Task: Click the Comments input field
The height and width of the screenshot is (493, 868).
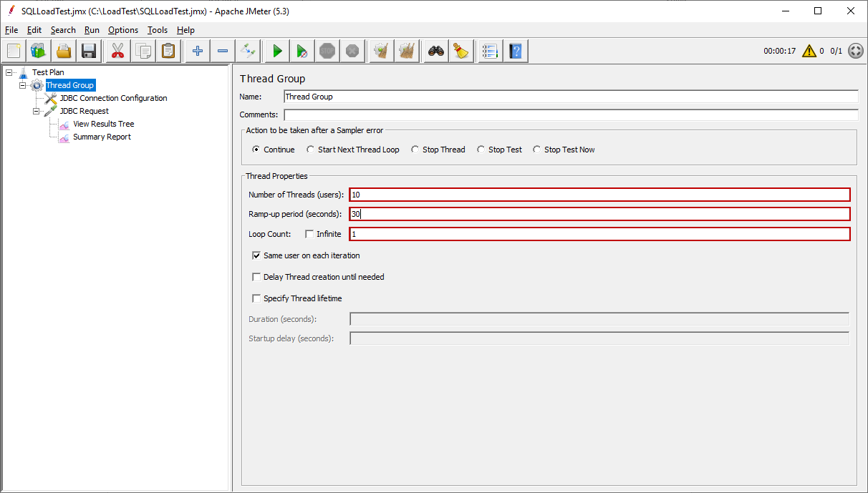Action: (571, 114)
